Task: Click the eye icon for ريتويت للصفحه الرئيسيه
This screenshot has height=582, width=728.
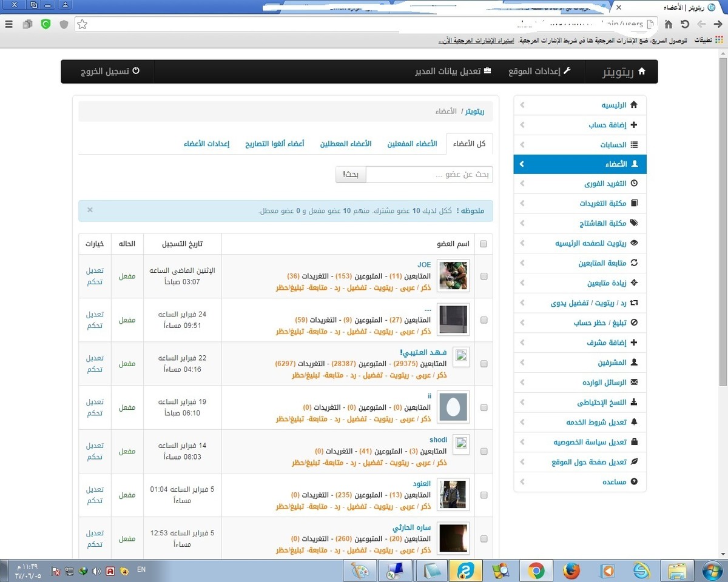Action: click(635, 243)
